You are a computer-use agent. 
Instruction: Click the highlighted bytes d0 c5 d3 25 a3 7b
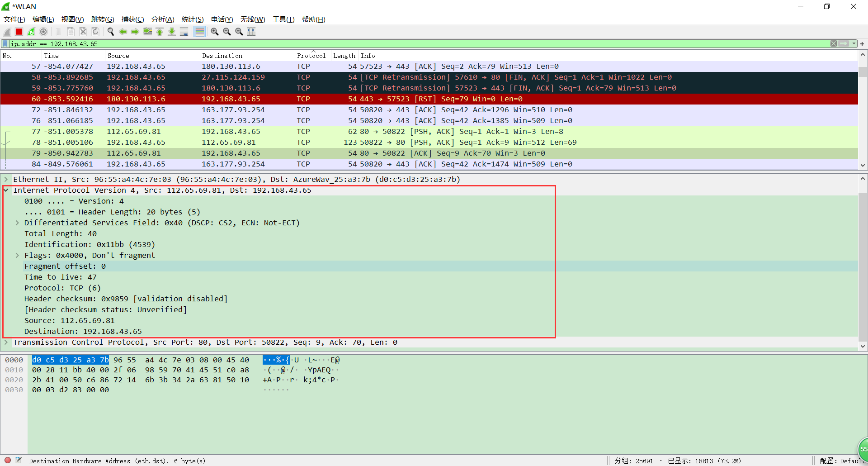point(71,360)
